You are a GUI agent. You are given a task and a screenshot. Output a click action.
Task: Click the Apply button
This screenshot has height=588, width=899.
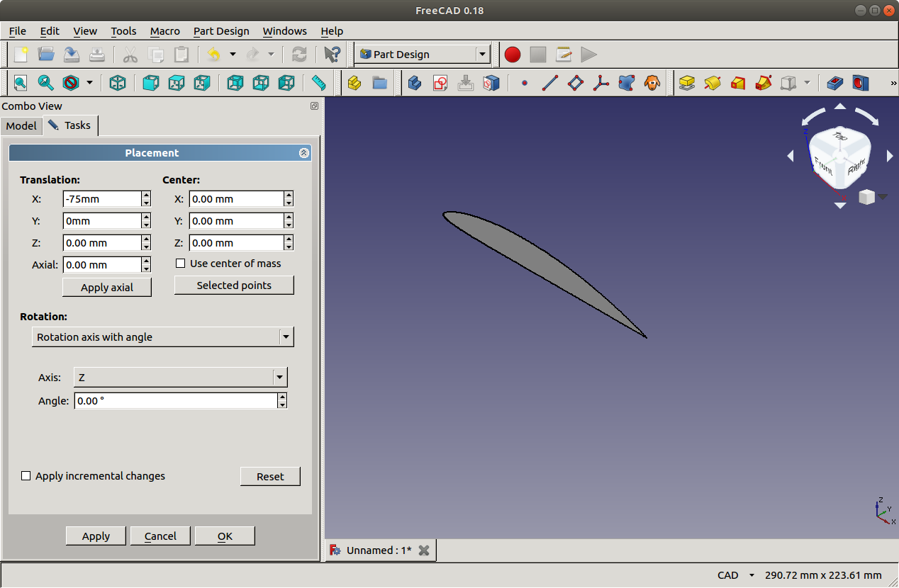coord(96,536)
